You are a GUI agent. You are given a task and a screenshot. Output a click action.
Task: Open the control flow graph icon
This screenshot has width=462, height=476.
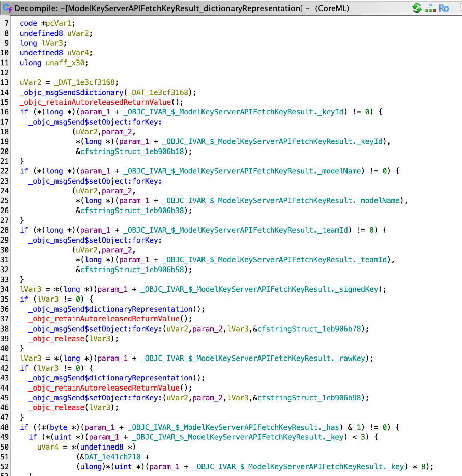(430, 8)
